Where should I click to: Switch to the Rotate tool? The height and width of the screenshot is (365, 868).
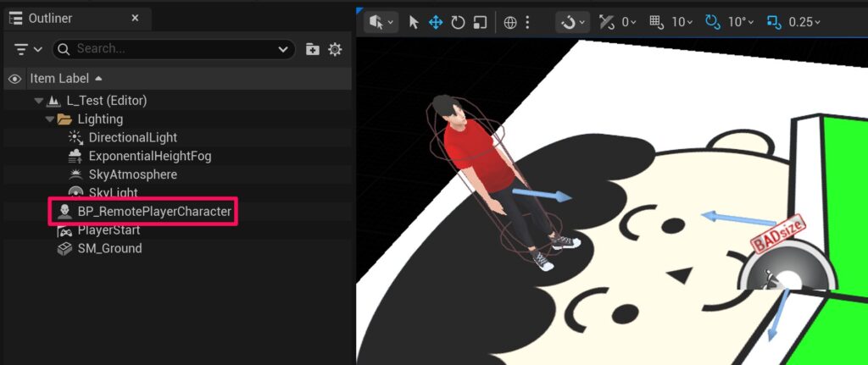pyautogui.click(x=459, y=22)
